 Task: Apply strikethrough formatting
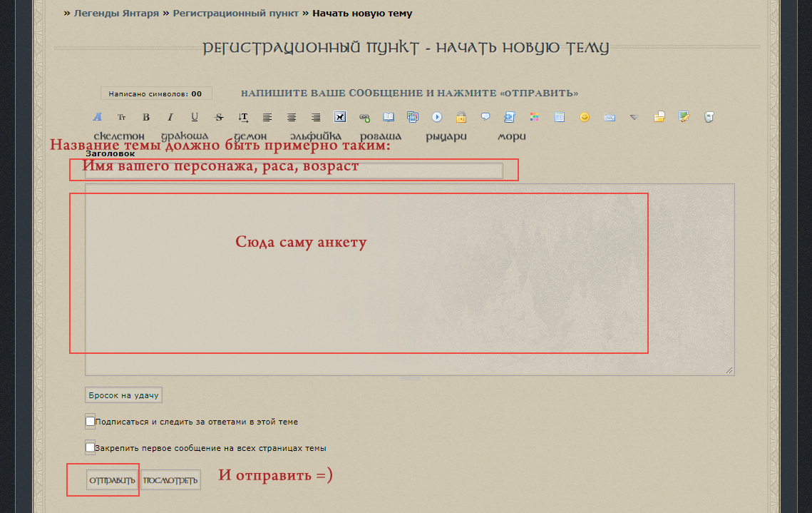point(218,117)
